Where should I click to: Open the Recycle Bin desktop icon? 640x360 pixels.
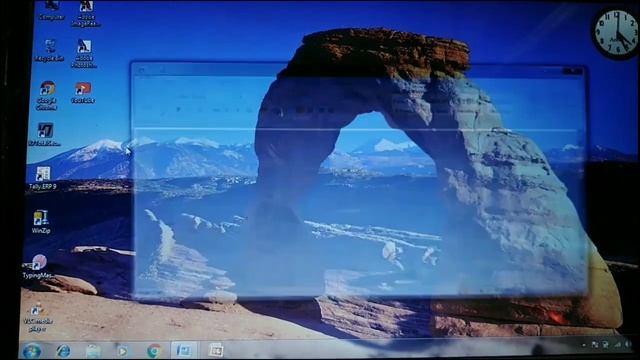click(49, 51)
